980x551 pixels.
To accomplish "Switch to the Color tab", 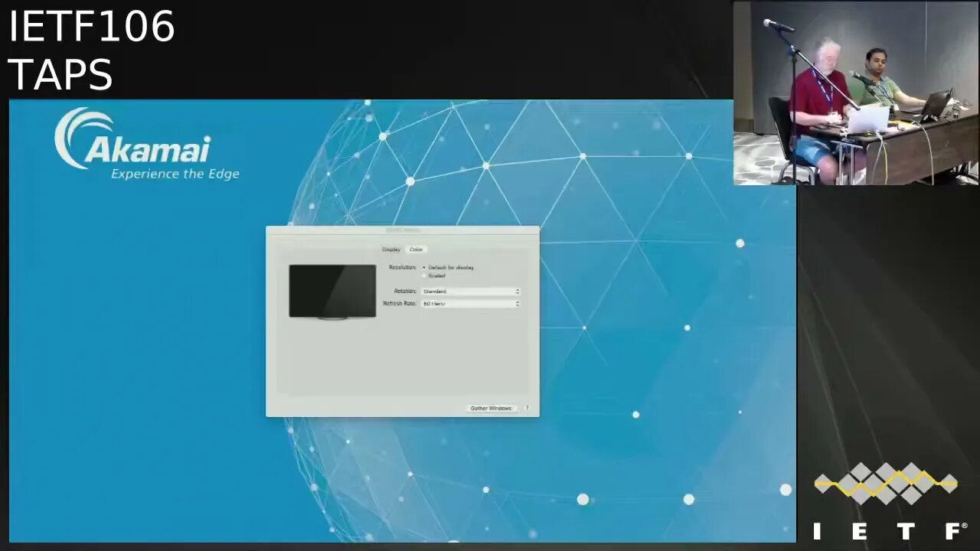I will [416, 249].
